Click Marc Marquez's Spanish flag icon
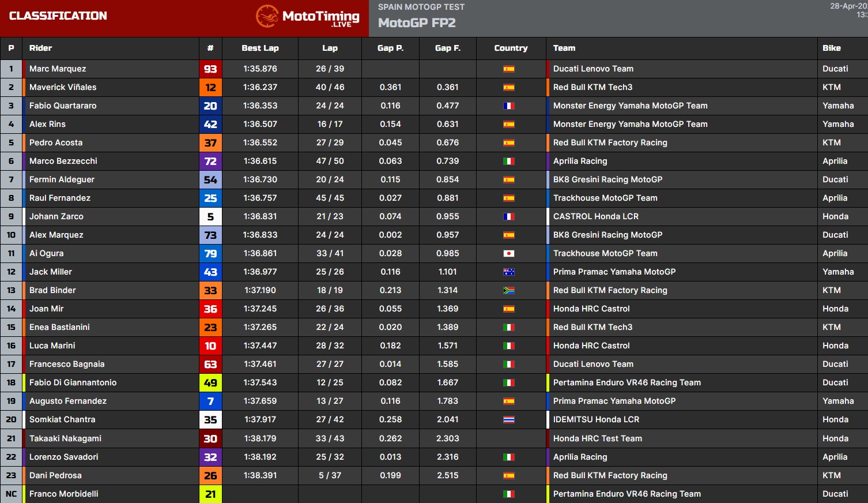This screenshot has height=503, width=868. point(508,69)
